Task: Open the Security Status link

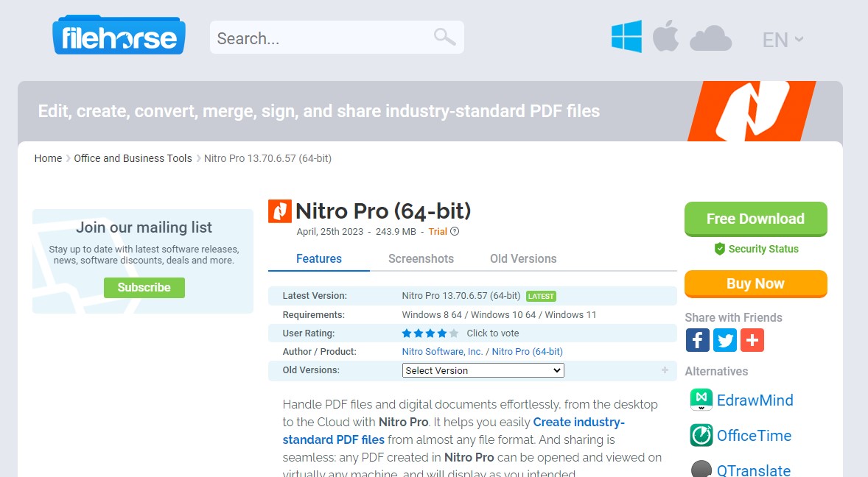Action: point(763,249)
